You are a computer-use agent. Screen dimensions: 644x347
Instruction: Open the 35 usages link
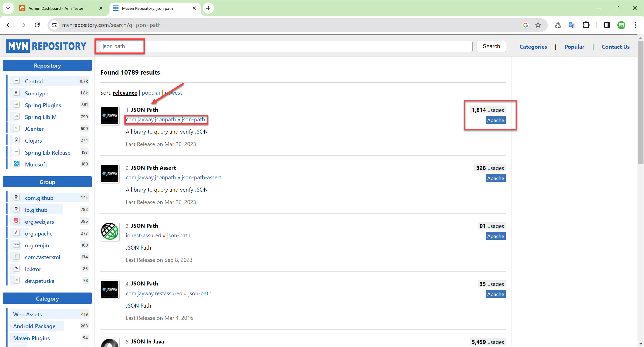tap(491, 284)
